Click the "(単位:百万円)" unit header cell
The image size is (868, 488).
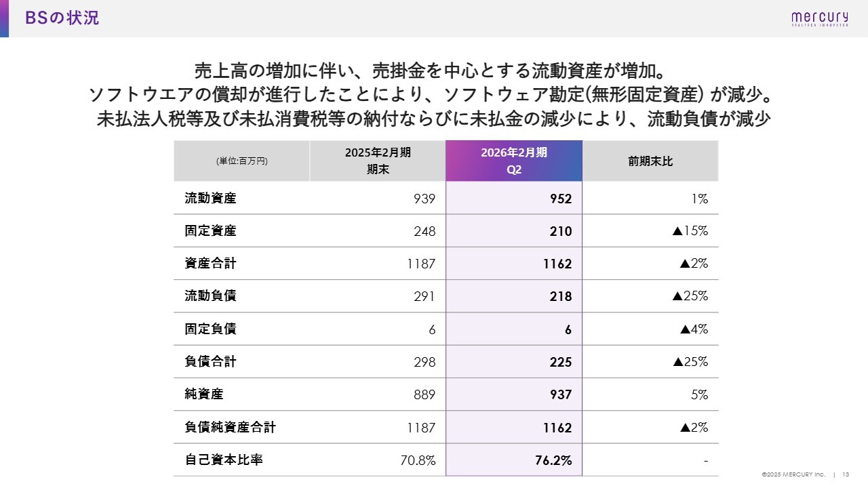click(242, 161)
